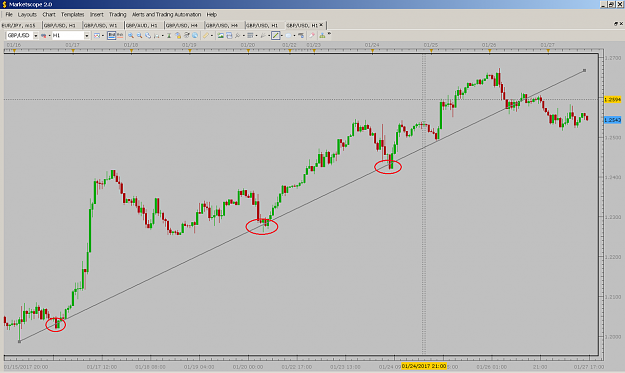Open the Trading menu
This screenshot has height=373, width=625.
tap(118, 14)
